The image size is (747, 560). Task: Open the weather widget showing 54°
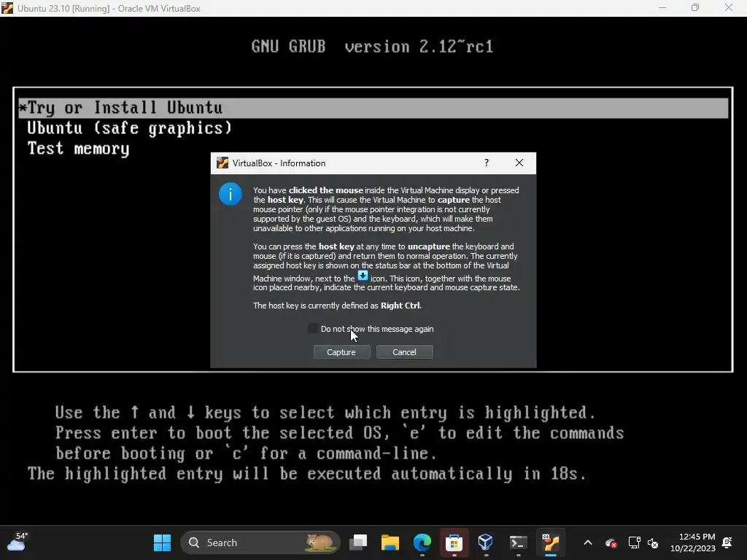(x=18, y=542)
